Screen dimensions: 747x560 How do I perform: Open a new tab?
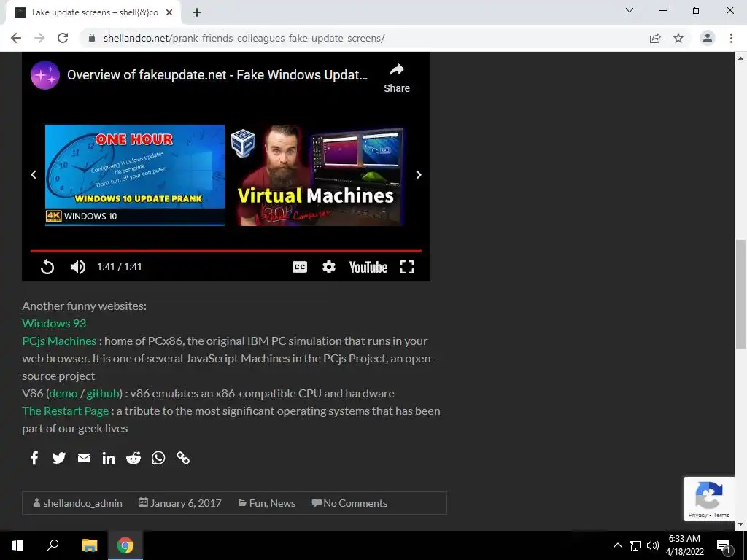197,12
